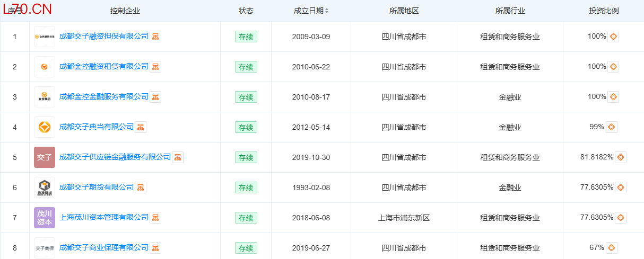The width and height of the screenshot is (644, 259).
Task: Open the 成都交子典当有限公司 company link
Action: pos(97,127)
